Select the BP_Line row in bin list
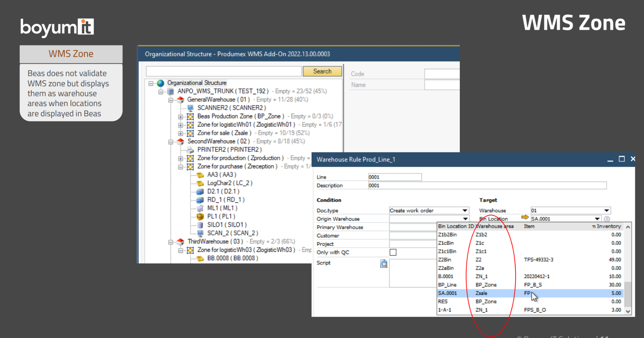The width and height of the screenshot is (644, 338). (x=531, y=285)
